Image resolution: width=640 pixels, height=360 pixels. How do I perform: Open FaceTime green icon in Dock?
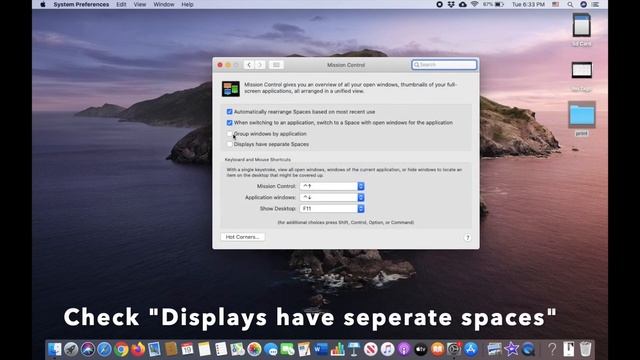click(287, 349)
